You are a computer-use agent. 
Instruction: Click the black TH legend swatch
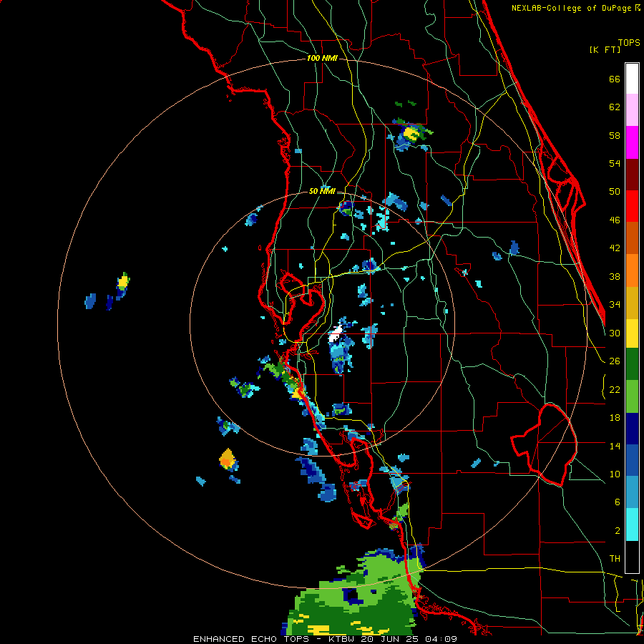coord(632,557)
